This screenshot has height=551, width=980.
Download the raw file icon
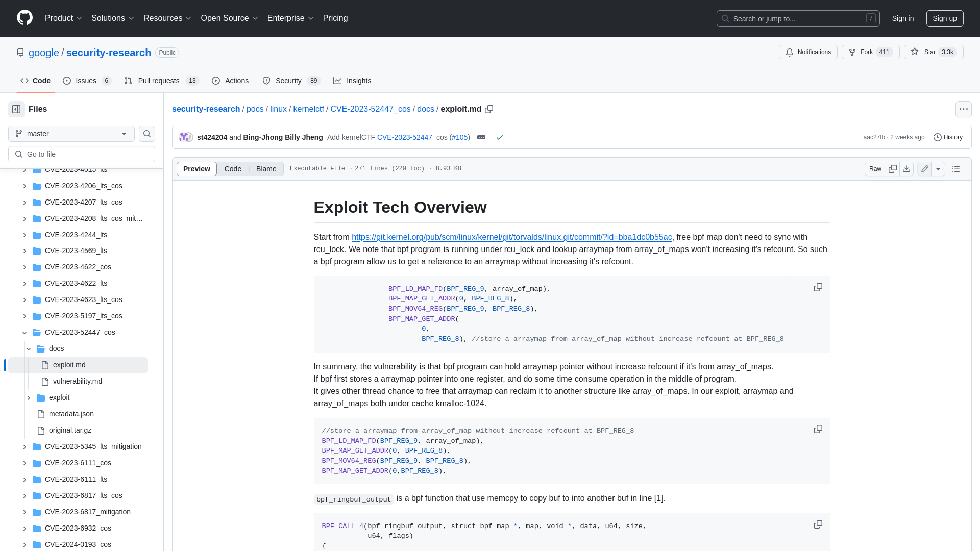tap(906, 169)
